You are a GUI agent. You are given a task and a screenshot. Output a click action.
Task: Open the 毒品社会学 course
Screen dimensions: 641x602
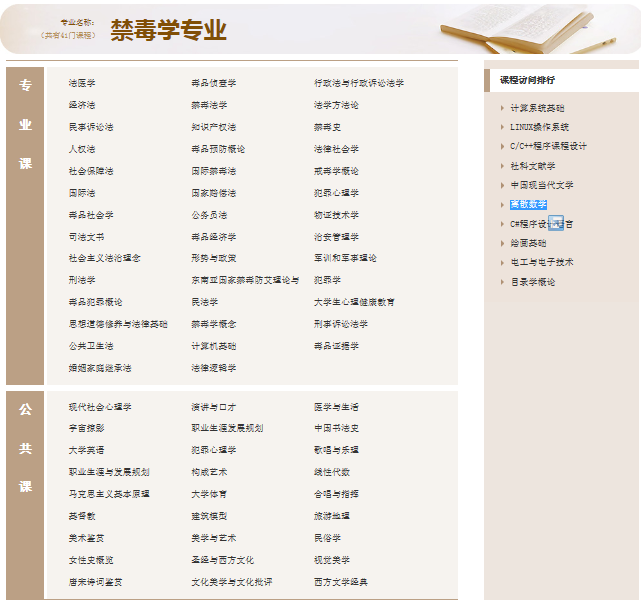coord(91,215)
